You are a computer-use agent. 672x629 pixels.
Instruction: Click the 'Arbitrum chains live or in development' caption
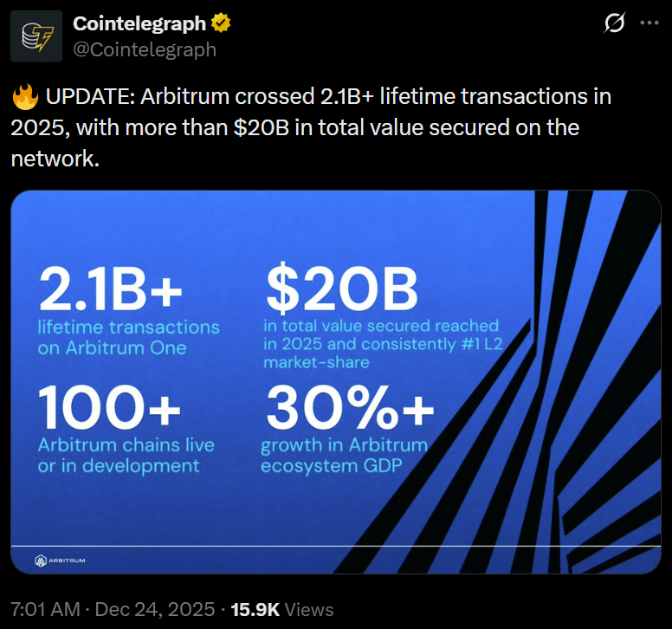[x=126, y=455]
